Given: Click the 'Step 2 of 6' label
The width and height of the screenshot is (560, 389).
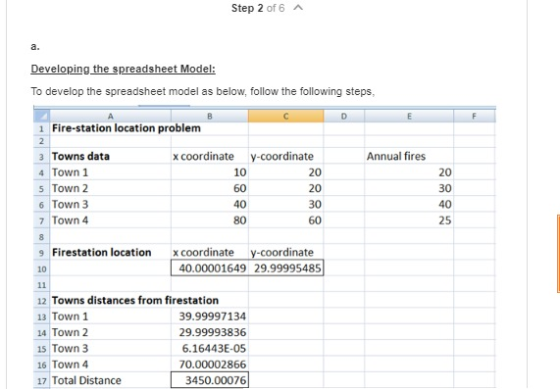Looking at the screenshot, I should pos(258,8).
